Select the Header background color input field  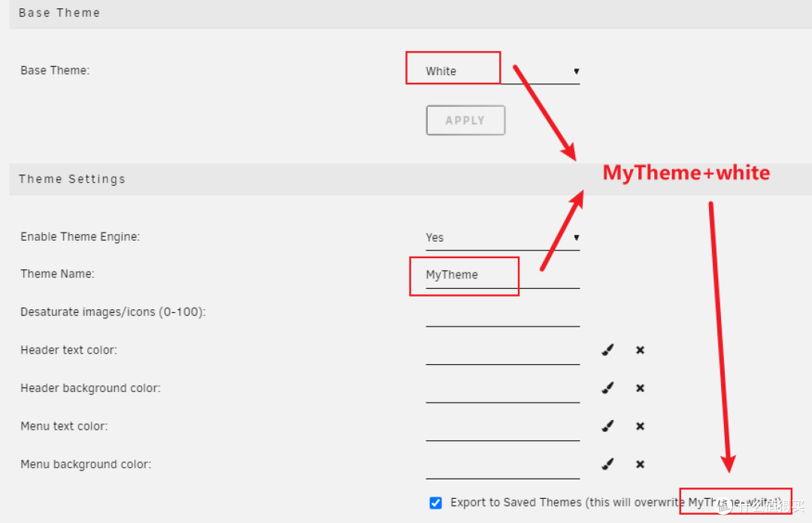(502, 389)
